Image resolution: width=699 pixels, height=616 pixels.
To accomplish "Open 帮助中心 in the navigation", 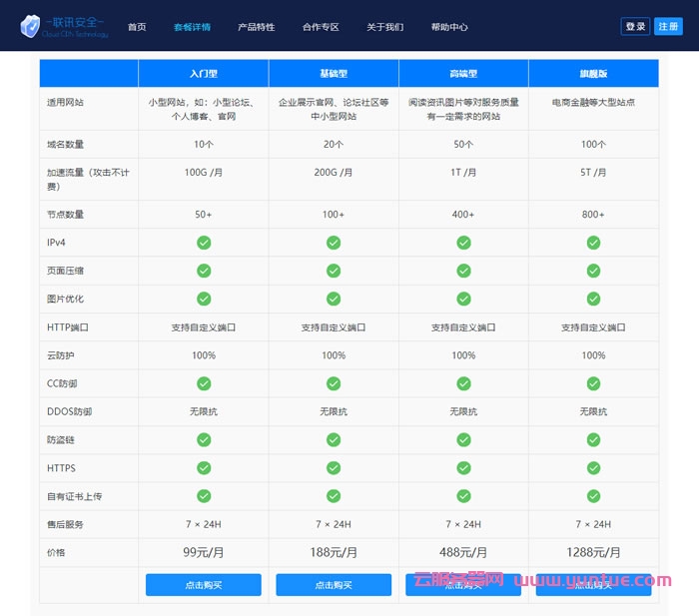I will click(x=449, y=27).
